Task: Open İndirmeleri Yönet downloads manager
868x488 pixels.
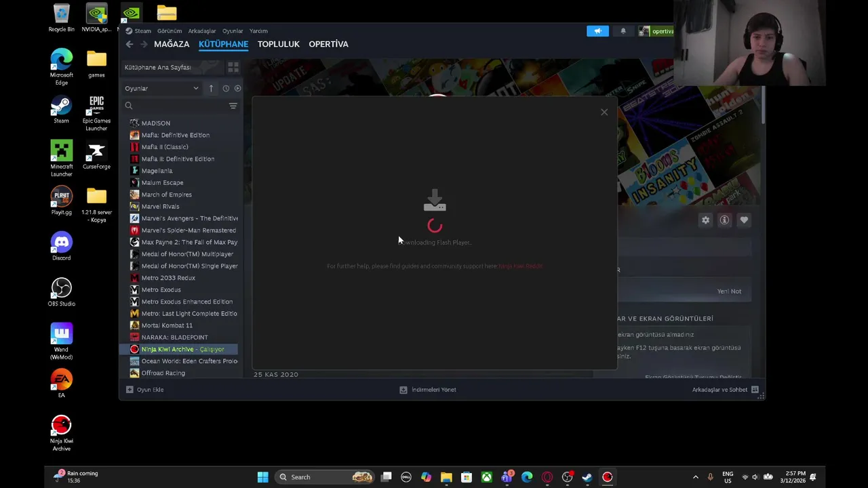Action: [x=428, y=390]
